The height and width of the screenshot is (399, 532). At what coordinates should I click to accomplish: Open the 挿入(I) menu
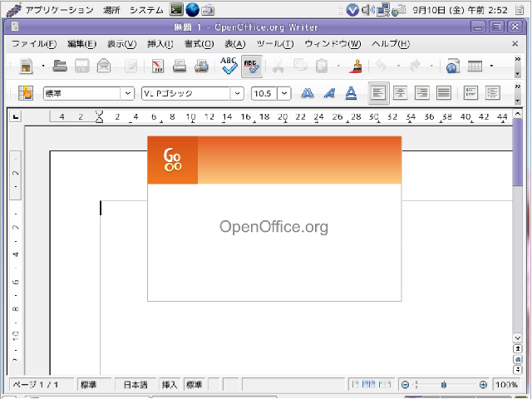coord(160,44)
